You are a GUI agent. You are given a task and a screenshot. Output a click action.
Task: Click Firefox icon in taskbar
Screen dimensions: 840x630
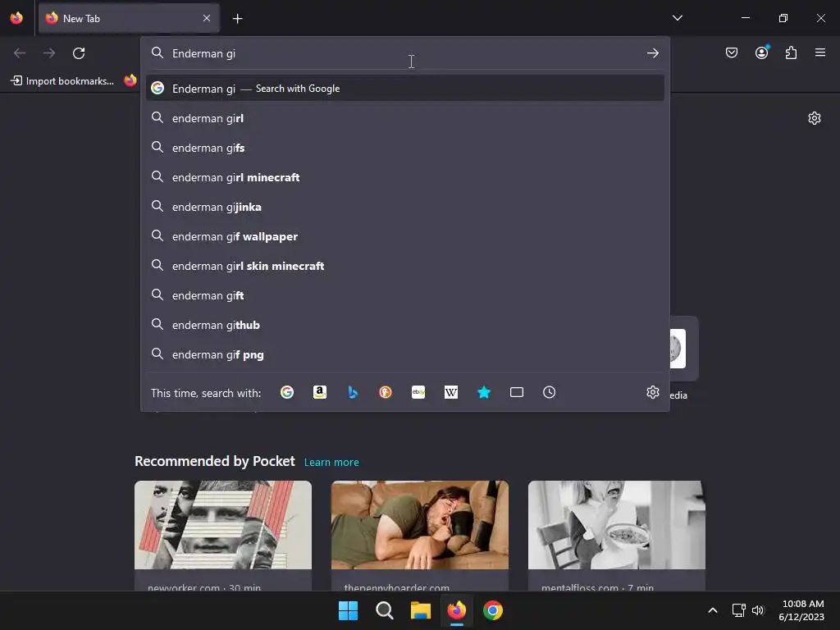(456, 610)
